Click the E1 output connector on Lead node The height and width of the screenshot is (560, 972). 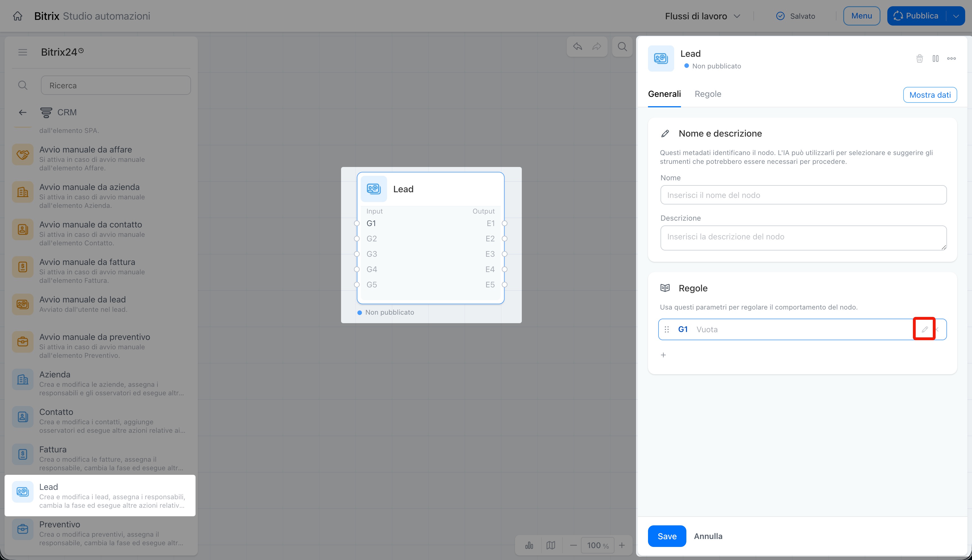[504, 223]
